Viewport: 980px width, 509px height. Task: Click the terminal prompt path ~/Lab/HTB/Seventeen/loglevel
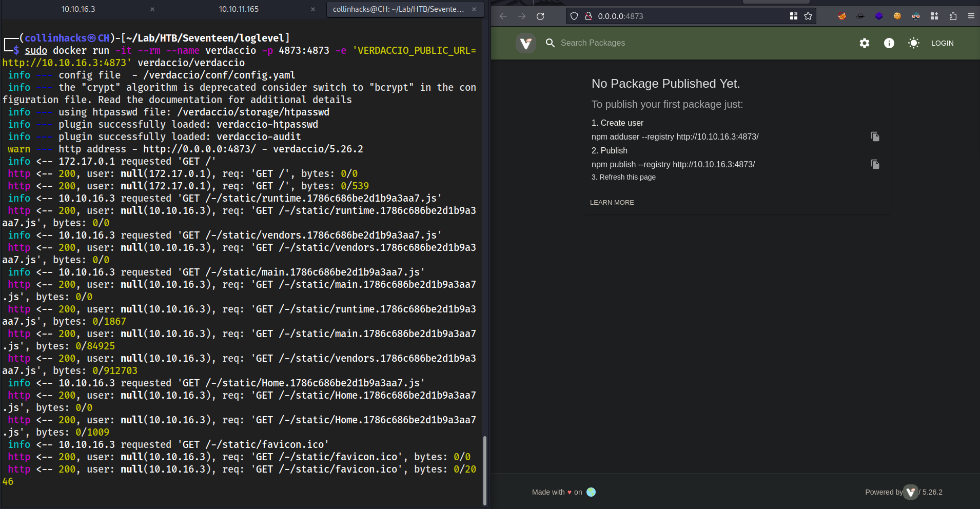pos(205,38)
